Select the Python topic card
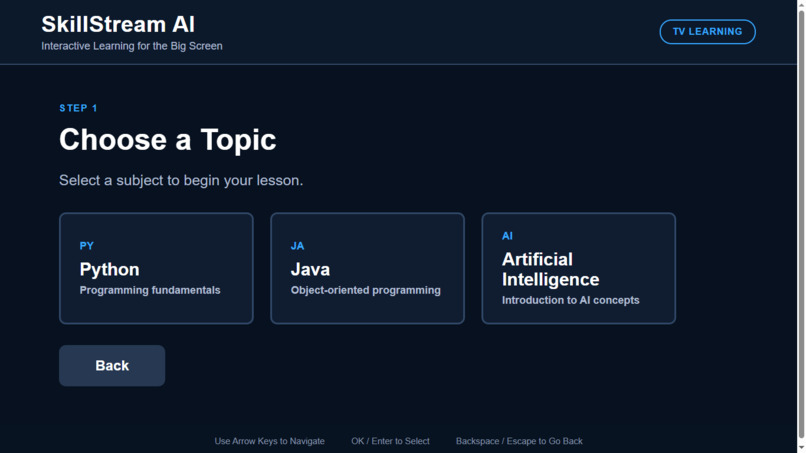Screen dimensions: 806x453 coord(156,268)
